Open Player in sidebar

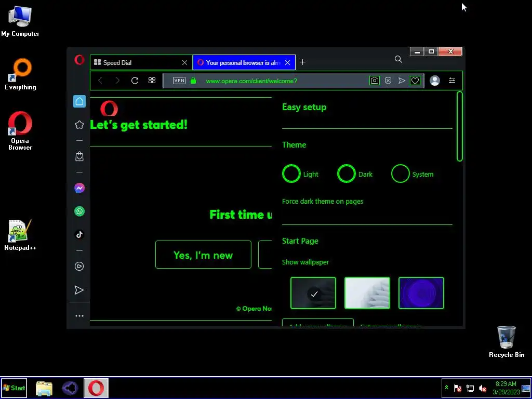(79, 267)
